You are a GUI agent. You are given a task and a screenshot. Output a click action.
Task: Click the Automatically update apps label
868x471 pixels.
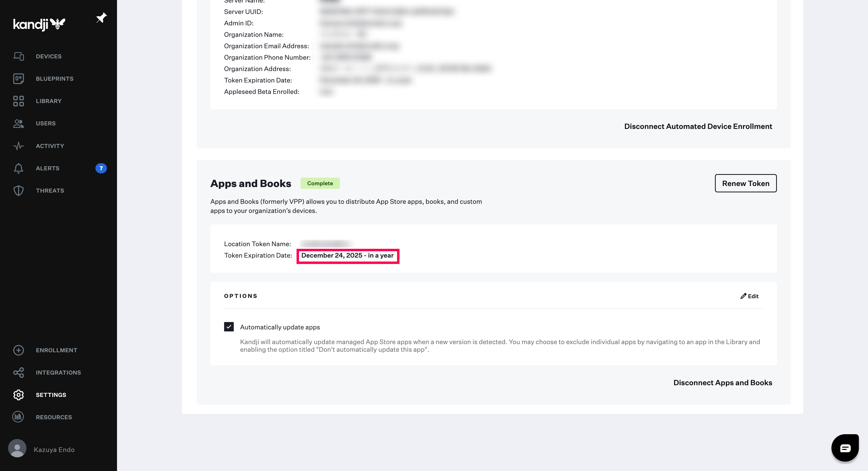[x=280, y=327]
